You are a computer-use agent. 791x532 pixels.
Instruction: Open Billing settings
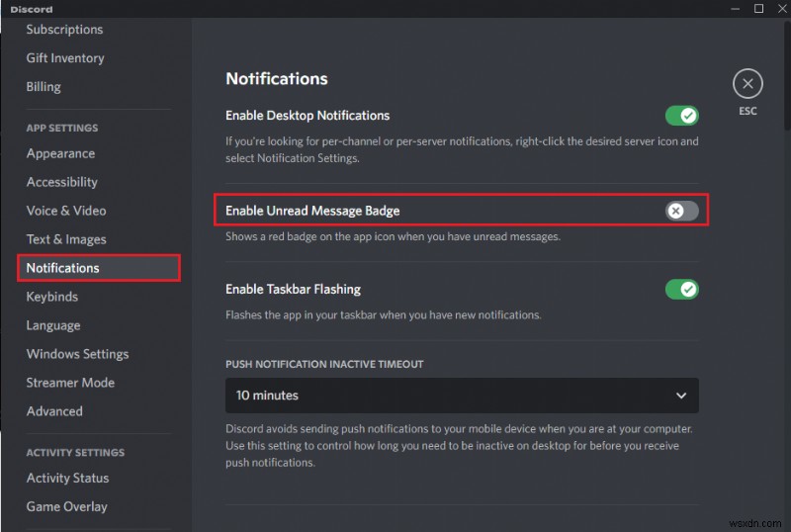pos(44,87)
